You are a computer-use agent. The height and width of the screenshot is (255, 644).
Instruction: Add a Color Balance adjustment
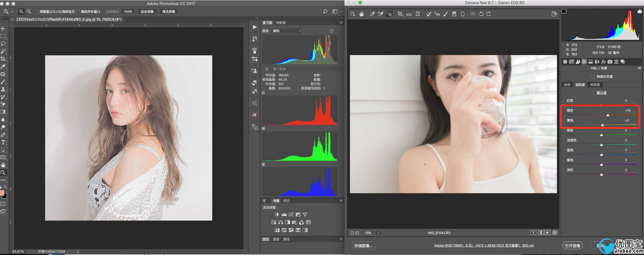[x=281, y=222]
